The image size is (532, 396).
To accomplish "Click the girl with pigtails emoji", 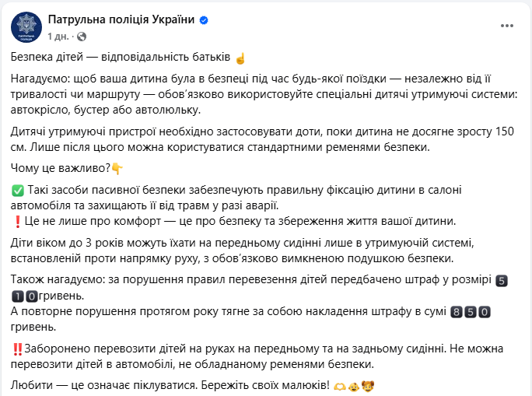I will (x=369, y=386).
